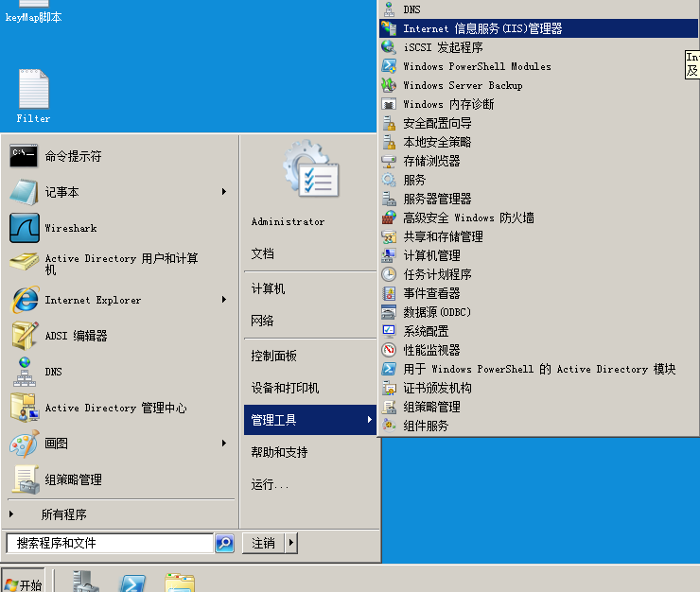Image resolution: width=700 pixels, height=592 pixels.
Task: Click the Administrator user picture icon
Action: click(x=311, y=168)
